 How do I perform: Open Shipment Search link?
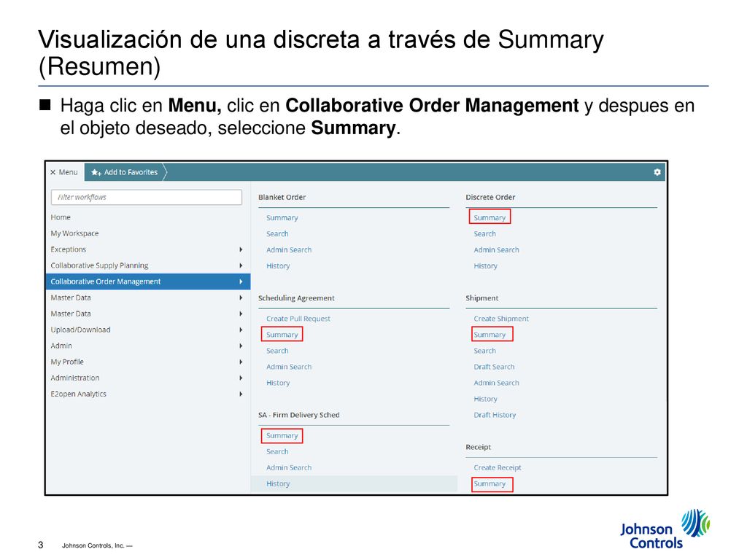pyautogui.click(x=484, y=351)
